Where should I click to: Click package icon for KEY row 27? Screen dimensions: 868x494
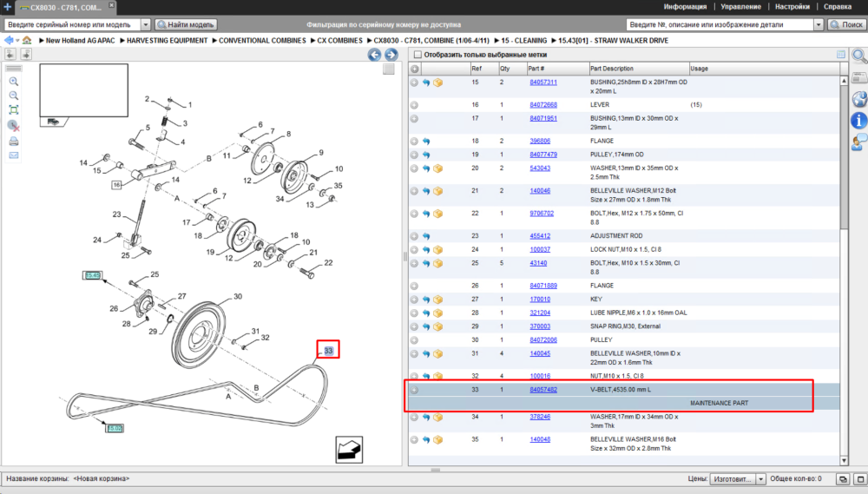tap(437, 300)
